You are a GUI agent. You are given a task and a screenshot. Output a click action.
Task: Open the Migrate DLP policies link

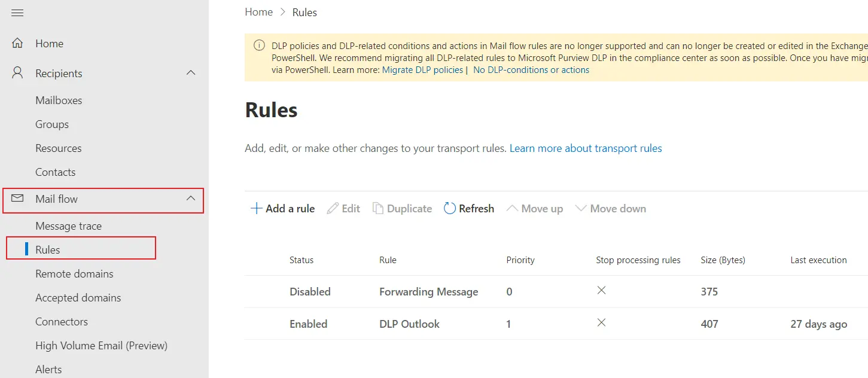422,69
